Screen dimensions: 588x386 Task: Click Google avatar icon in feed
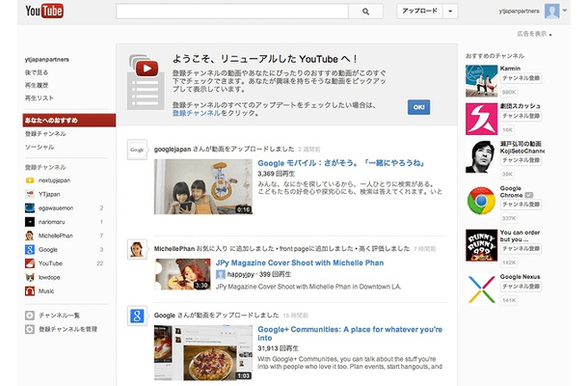137,316
